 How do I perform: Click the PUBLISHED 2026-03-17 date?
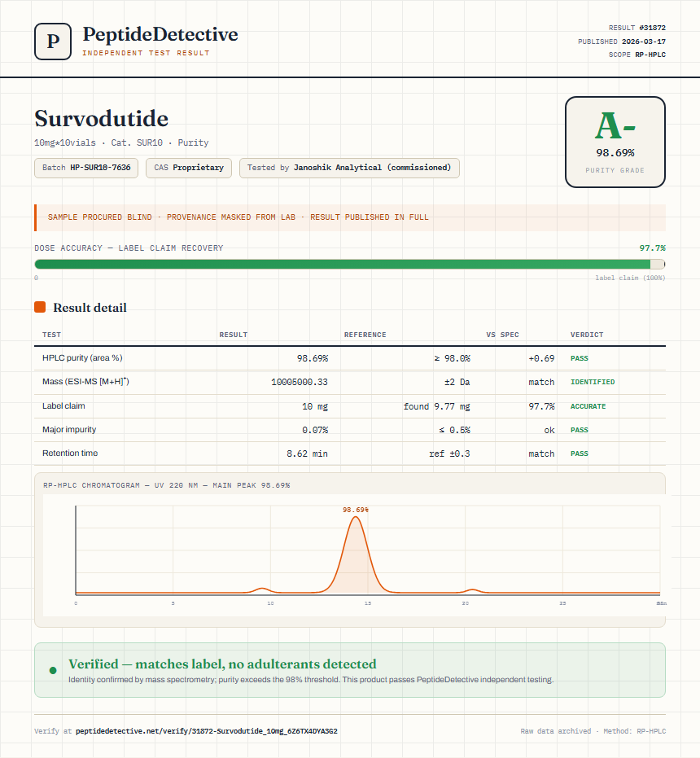pos(622,42)
